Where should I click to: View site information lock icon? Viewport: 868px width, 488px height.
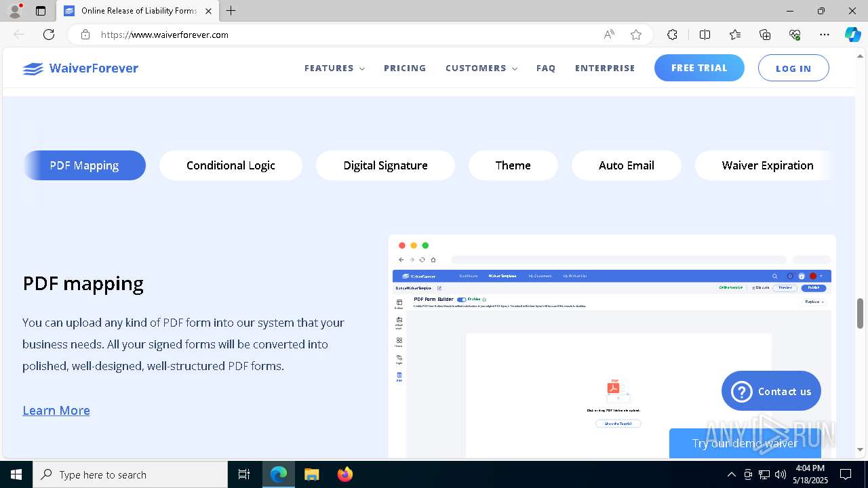[x=85, y=35]
